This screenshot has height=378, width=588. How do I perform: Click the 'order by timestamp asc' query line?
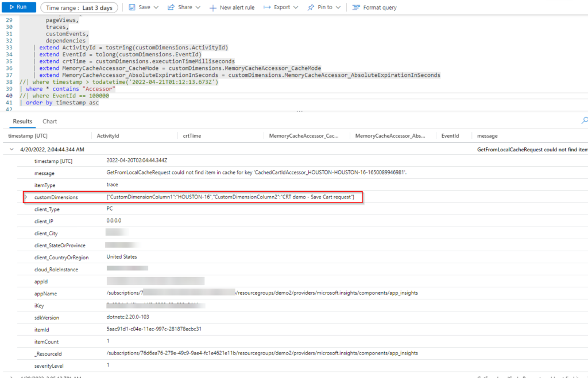(59, 103)
